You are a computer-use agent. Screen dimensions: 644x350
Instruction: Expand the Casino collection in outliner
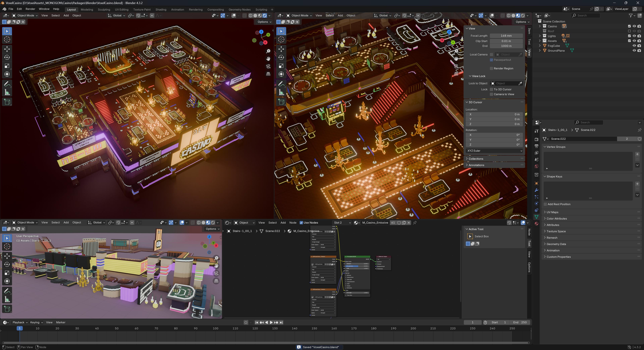tap(540, 26)
